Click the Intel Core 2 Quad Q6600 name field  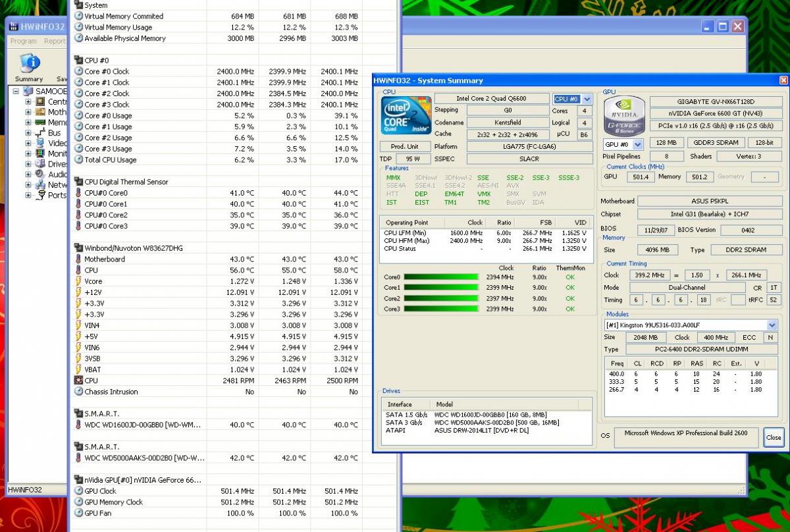pyautogui.click(x=491, y=99)
